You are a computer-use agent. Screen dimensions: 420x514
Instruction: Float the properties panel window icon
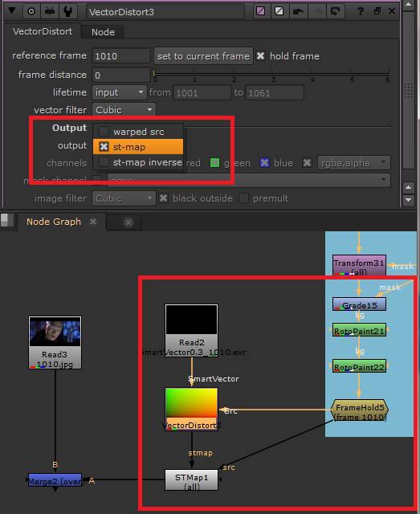(x=377, y=11)
